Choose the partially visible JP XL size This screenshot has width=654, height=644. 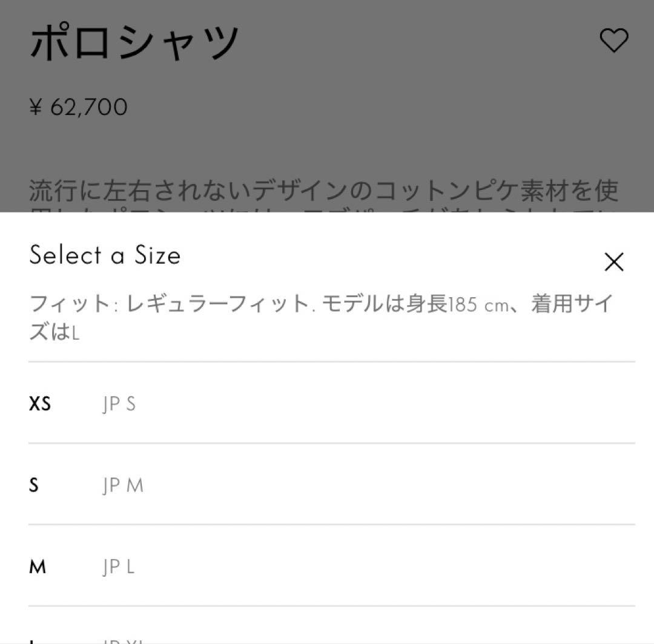(x=121, y=639)
